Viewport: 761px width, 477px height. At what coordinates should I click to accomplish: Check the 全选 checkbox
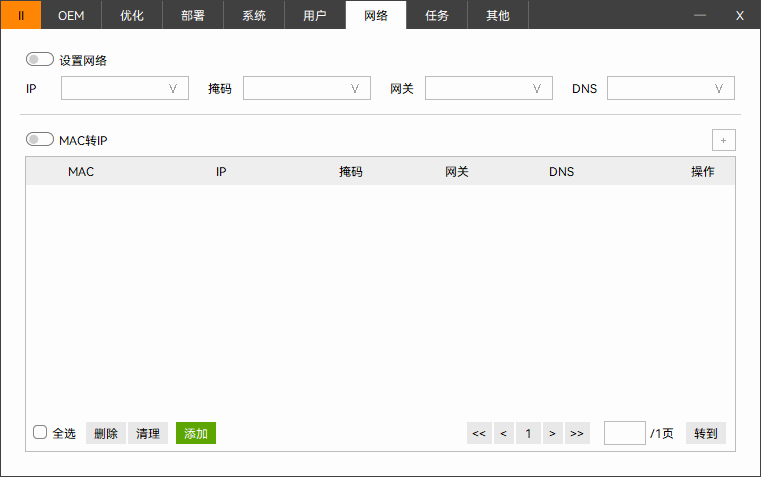point(40,433)
